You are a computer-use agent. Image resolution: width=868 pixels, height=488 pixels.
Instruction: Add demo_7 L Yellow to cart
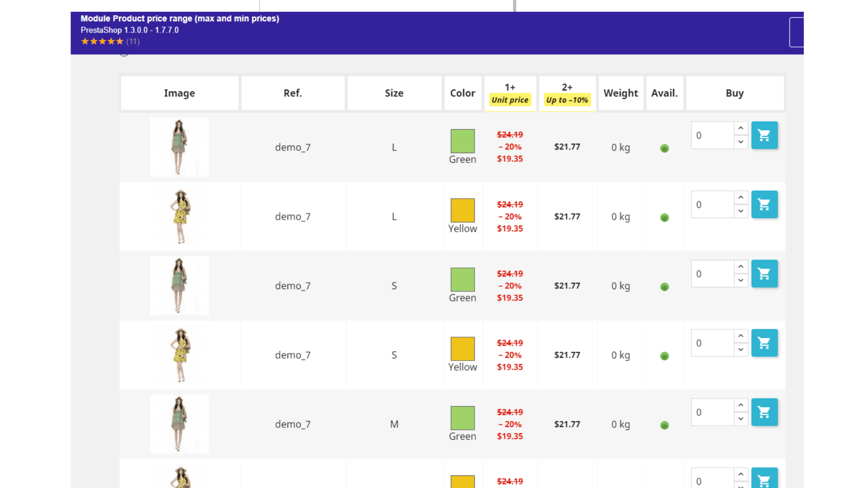point(764,204)
